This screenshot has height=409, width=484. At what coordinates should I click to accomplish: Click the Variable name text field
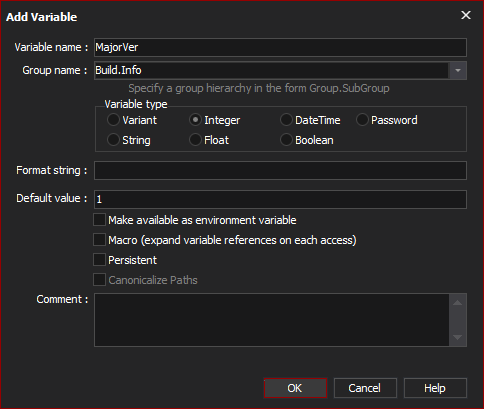click(x=280, y=47)
